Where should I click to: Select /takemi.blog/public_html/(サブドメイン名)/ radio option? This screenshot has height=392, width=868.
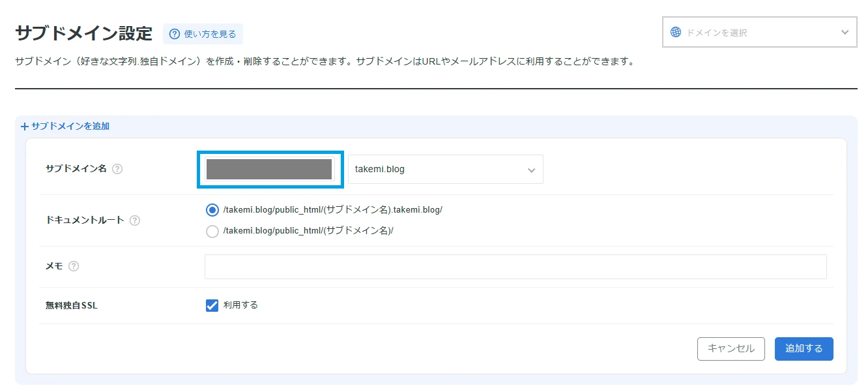[212, 231]
